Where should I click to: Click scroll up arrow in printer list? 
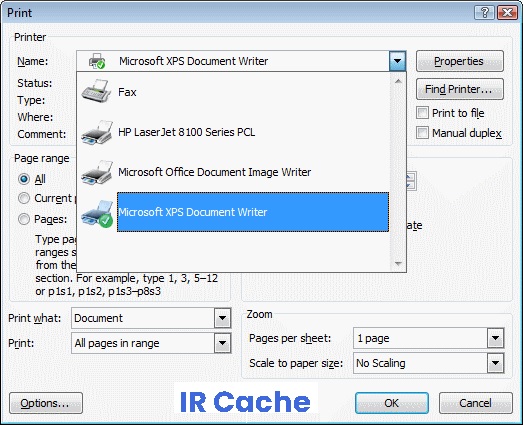pyautogui.click(x=398, y=81)
